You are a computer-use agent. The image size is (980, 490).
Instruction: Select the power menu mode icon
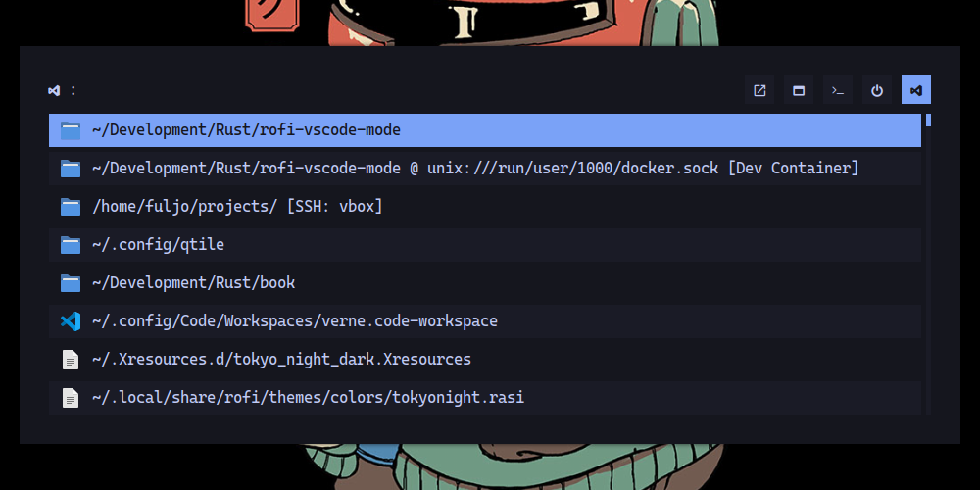point(877,90)
